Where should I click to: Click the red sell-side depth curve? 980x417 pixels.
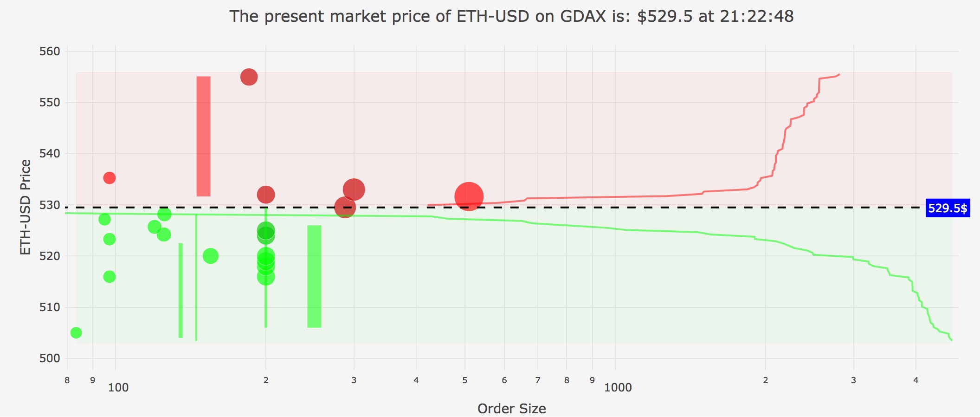(603, 197)
